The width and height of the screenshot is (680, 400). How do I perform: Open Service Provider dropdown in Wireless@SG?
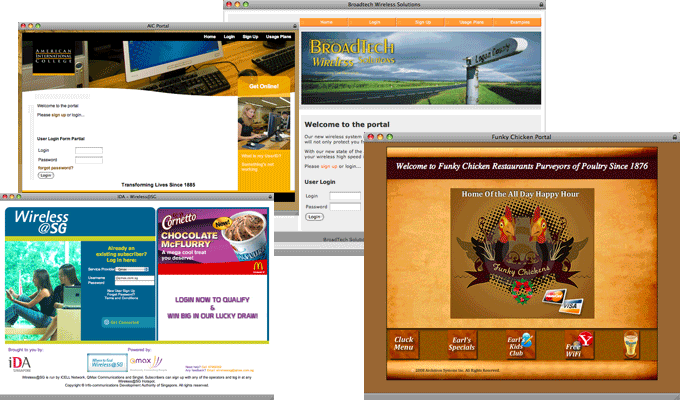click(x=132, y=269)
